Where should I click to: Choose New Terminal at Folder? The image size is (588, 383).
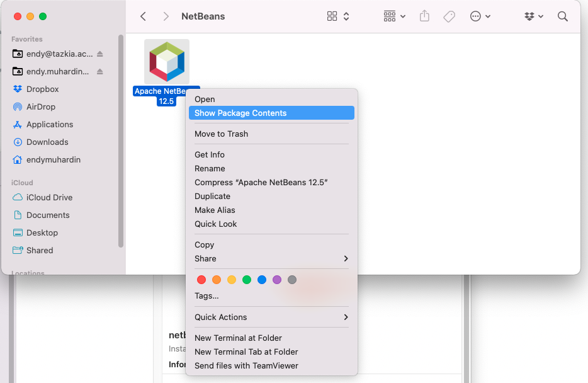tap(271, 338)
